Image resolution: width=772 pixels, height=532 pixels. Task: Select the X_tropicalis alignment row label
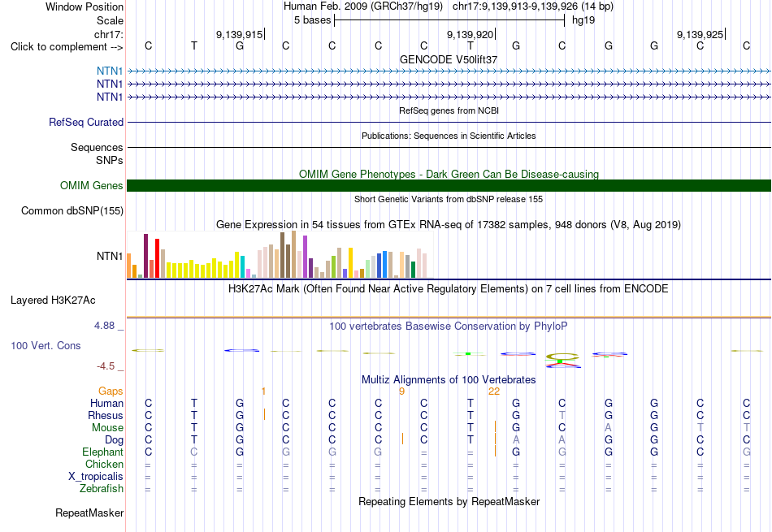coord(96,477)
